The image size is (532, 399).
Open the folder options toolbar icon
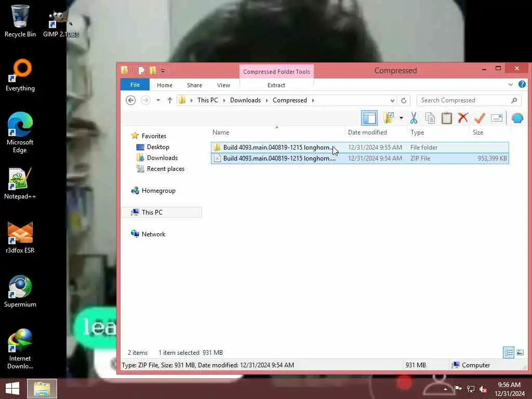tap(389, 118)
